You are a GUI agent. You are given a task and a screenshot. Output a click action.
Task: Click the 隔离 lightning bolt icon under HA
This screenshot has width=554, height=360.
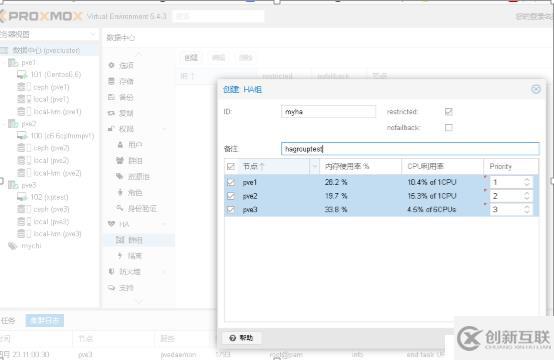pos(120,255)
